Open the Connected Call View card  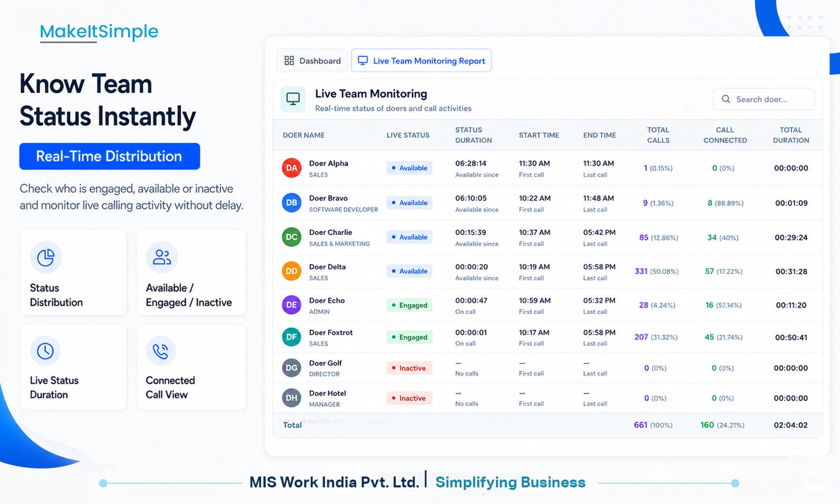click(x=191, y=367)
